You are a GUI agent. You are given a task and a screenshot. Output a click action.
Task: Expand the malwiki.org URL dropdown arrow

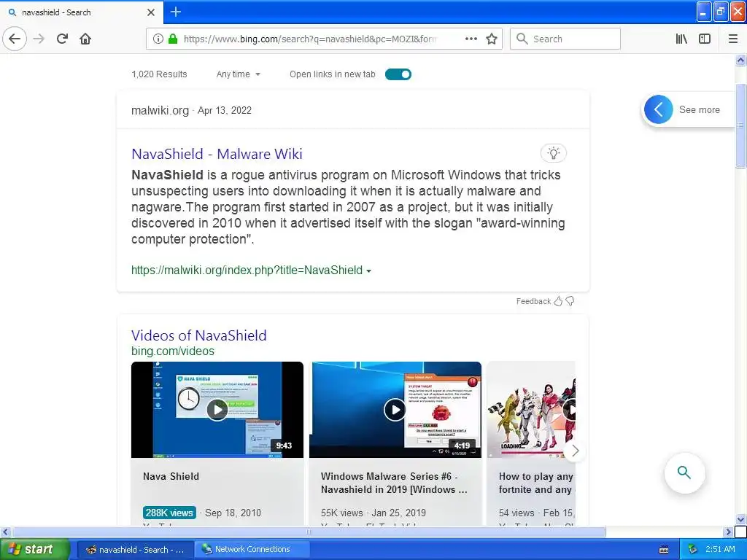(368, 271)
